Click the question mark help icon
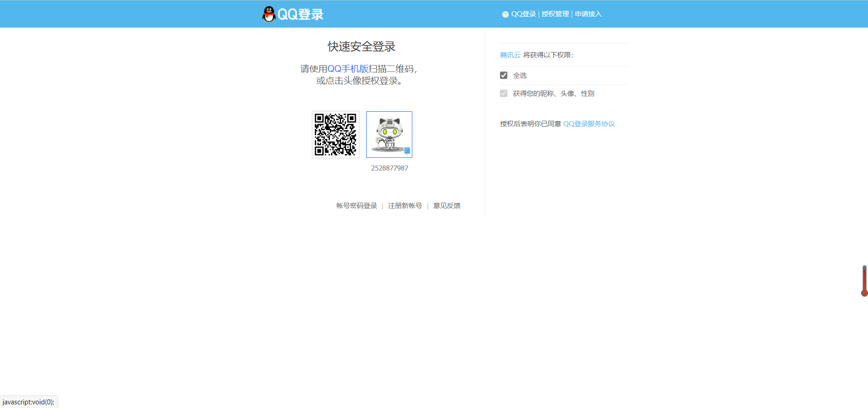This screenshot has width=868, height=408. [x=505, y=14]
